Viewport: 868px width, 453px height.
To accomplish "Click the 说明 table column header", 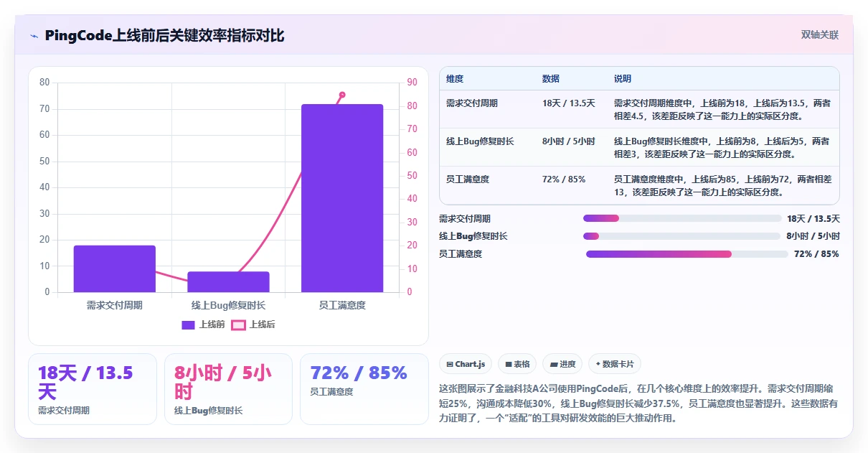I will 623,79.
